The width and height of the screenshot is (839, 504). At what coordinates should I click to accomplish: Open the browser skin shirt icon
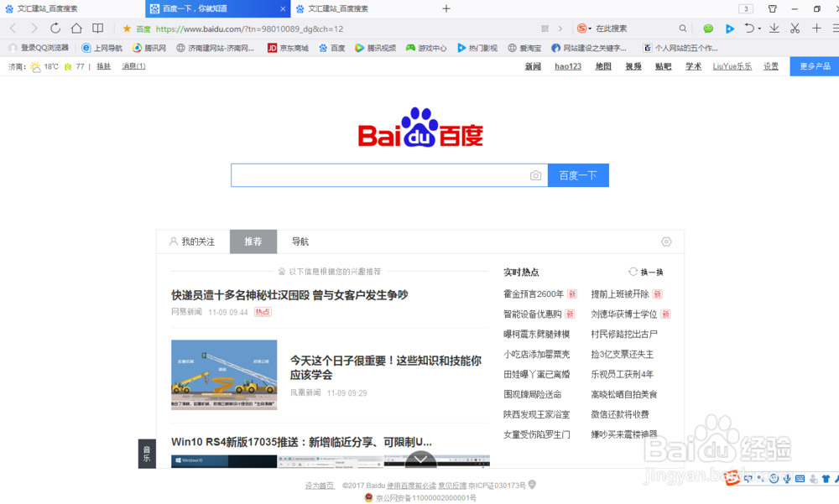[x=772, y=8]
